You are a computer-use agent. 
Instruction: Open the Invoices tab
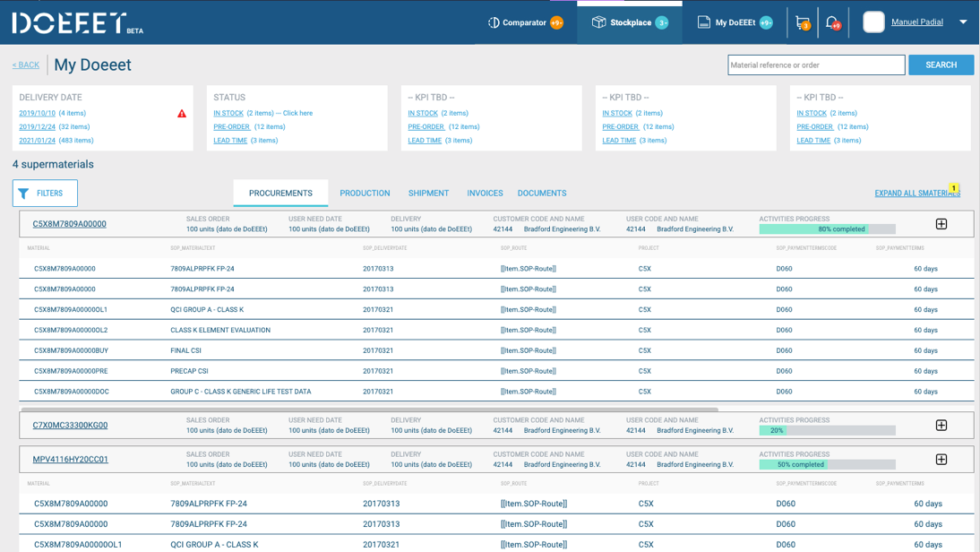tap(485, 194)
